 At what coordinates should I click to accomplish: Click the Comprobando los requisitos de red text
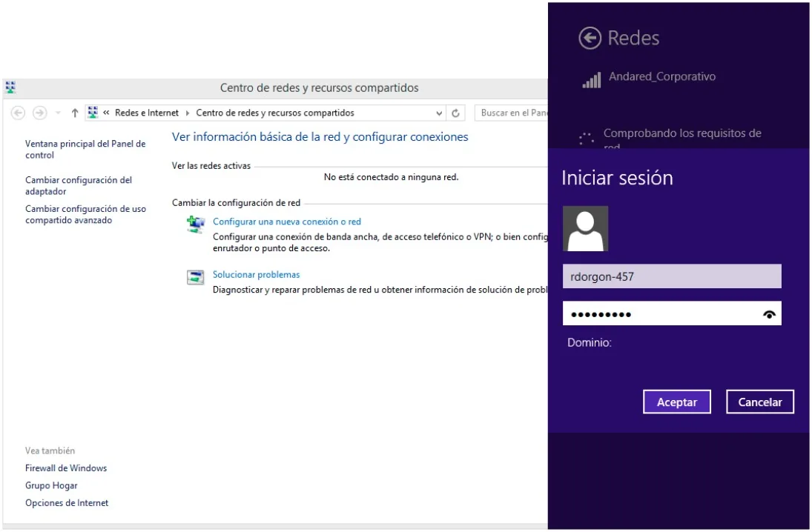tap(682, 139)
